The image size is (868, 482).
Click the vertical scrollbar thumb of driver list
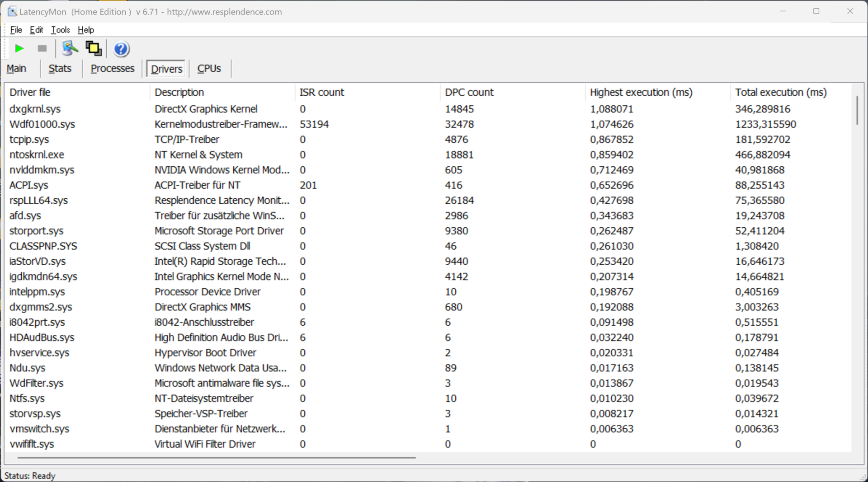pos(857,110)
